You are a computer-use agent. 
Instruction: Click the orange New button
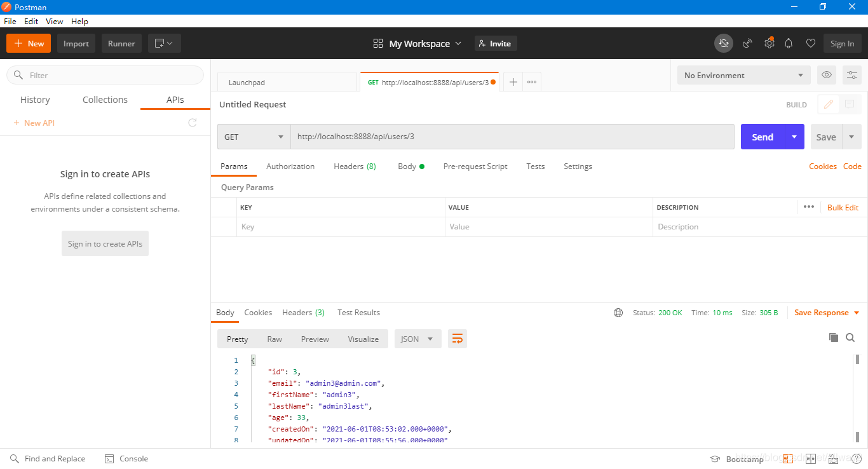click(29, 43)
